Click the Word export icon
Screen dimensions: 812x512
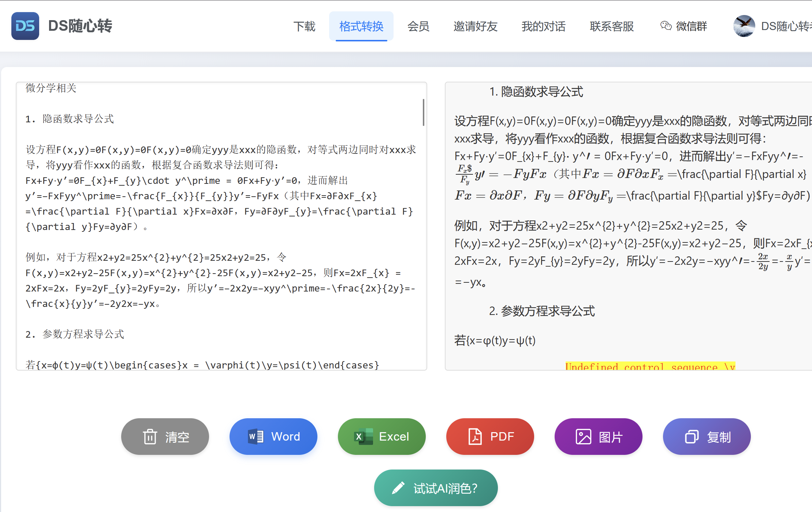click(x=256, y=437)
